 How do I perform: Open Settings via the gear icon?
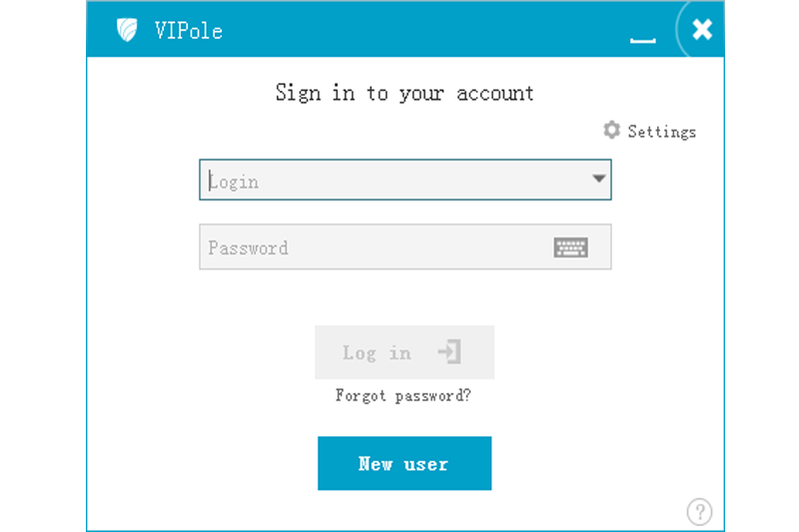611,131
